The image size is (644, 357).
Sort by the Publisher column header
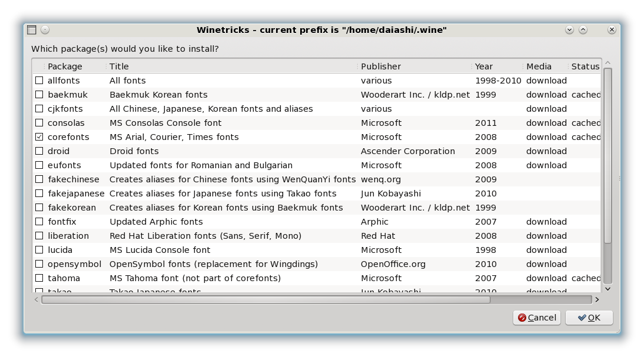click(414, 66)
